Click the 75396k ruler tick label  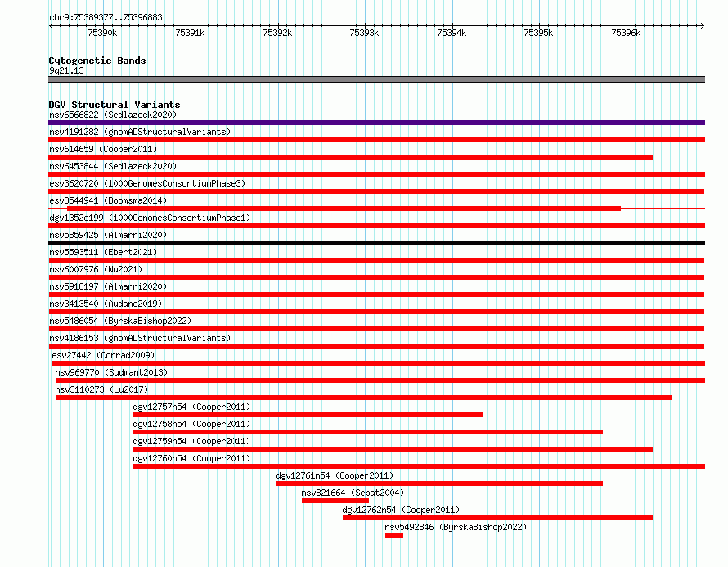(x=626, y=33)
